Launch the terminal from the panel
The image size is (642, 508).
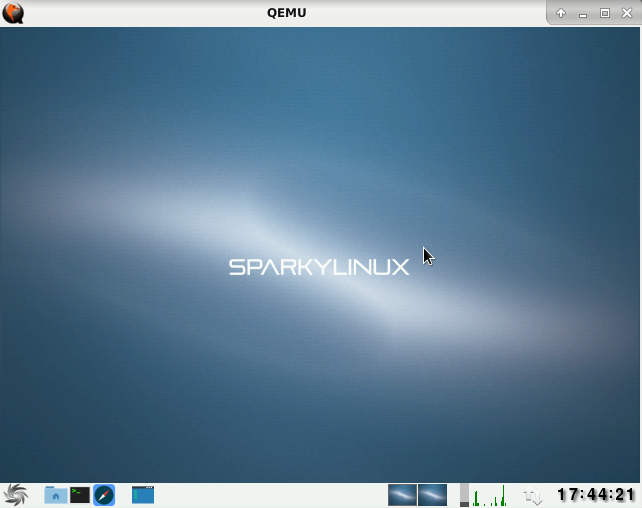(x=80, y=495)
